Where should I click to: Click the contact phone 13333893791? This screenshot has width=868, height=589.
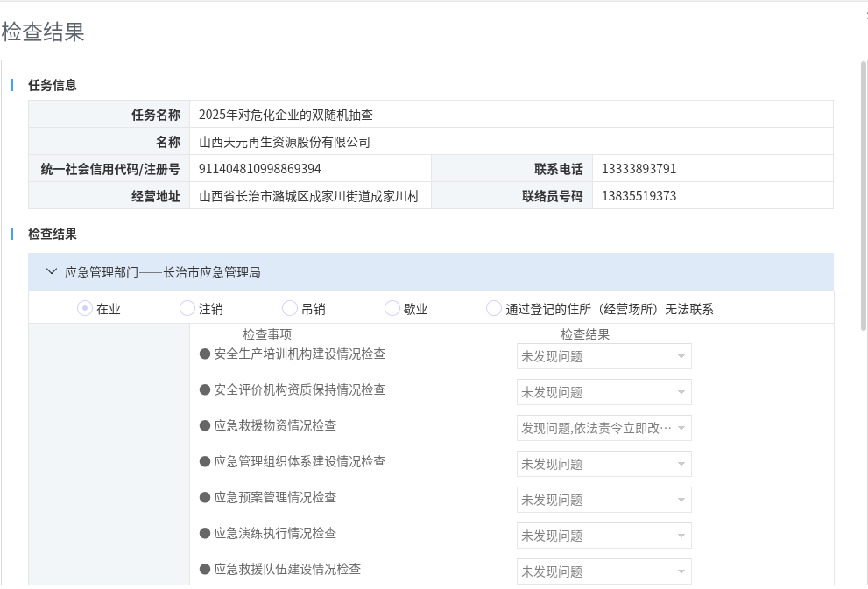639,169
